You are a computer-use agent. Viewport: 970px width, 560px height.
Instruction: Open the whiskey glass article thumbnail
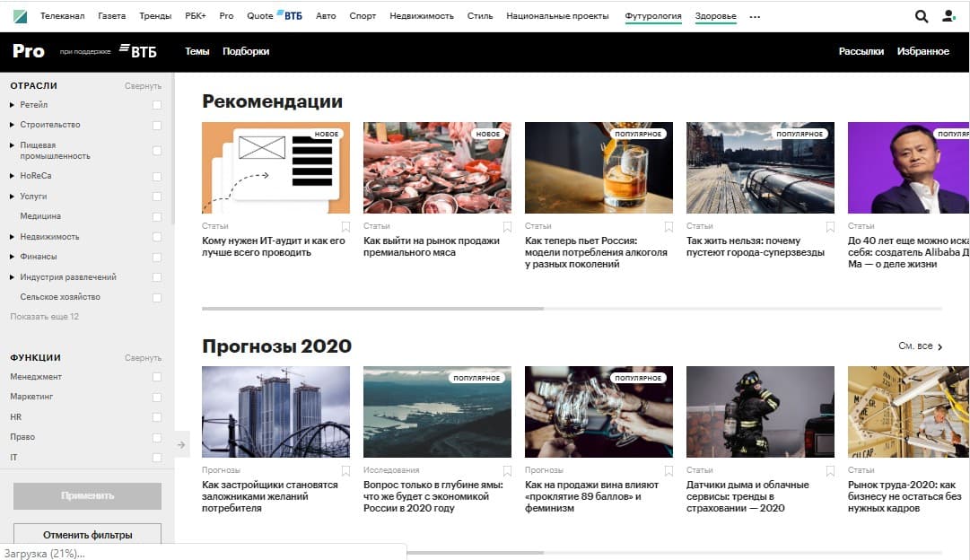(x=599, y=168)
